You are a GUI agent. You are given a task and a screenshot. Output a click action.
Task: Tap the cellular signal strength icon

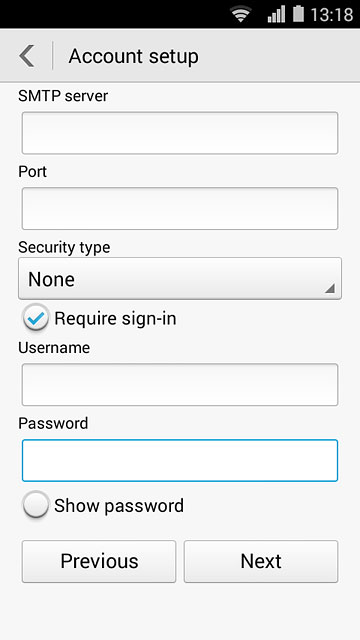(x=276, y=14)
